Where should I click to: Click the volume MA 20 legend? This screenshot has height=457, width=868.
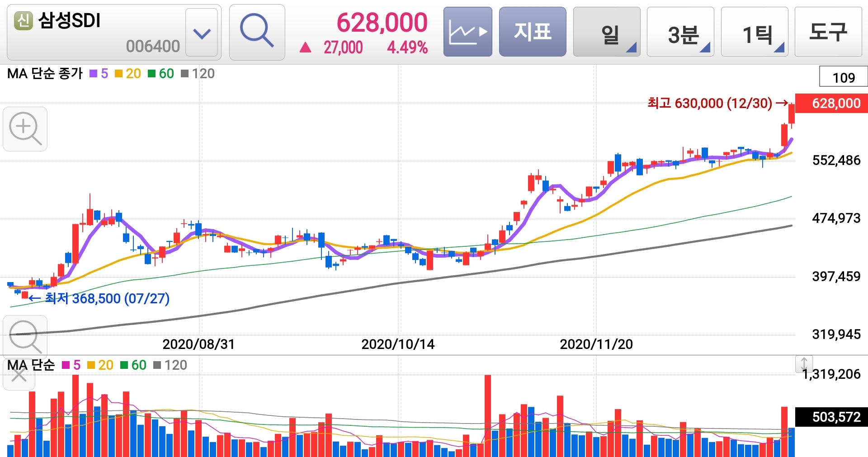(x=100, y=365)
